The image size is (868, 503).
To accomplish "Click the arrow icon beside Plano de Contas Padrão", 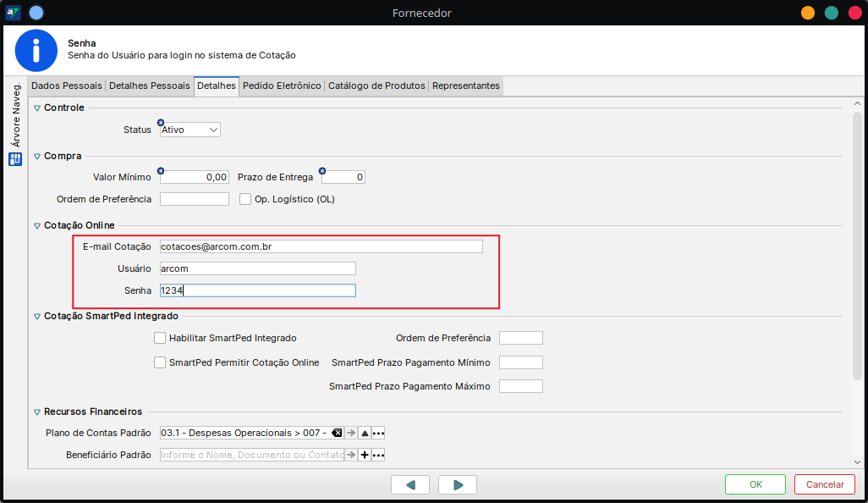I will (x=351, y=433).
